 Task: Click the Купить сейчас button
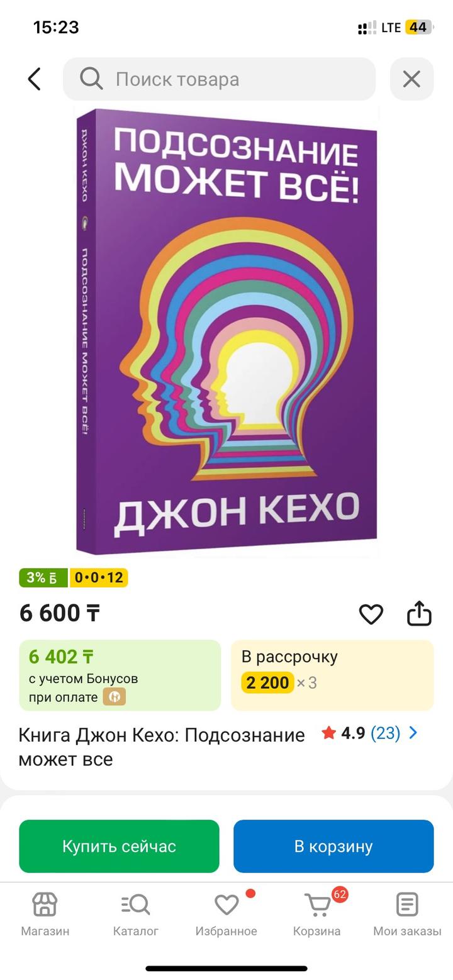click(x=120, y=846)
